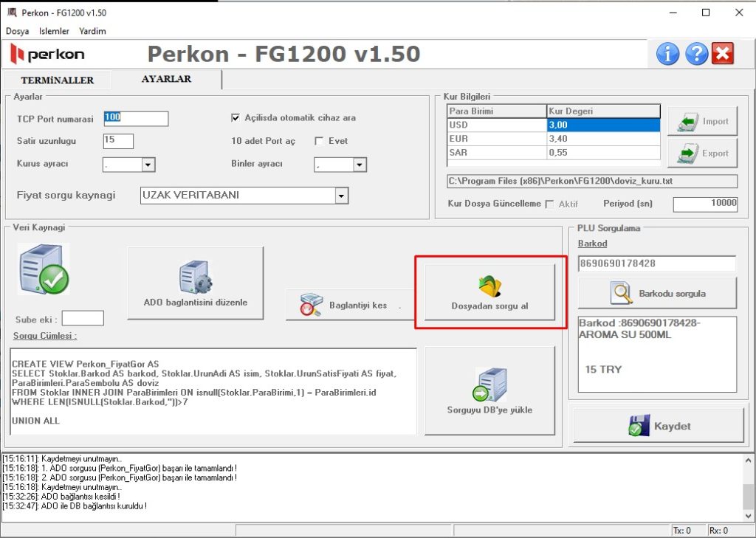Click Barkodu sorgula button
This screenshot has width=756, height=538.
pos(657,293)
